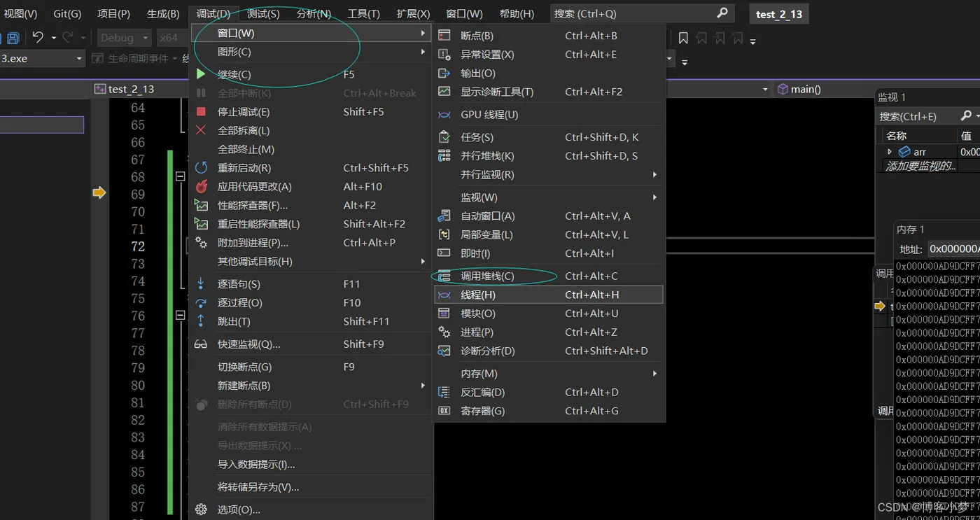Expand the 监视(W) submenu
The image size is (980, 520).
tap(655, 197)
